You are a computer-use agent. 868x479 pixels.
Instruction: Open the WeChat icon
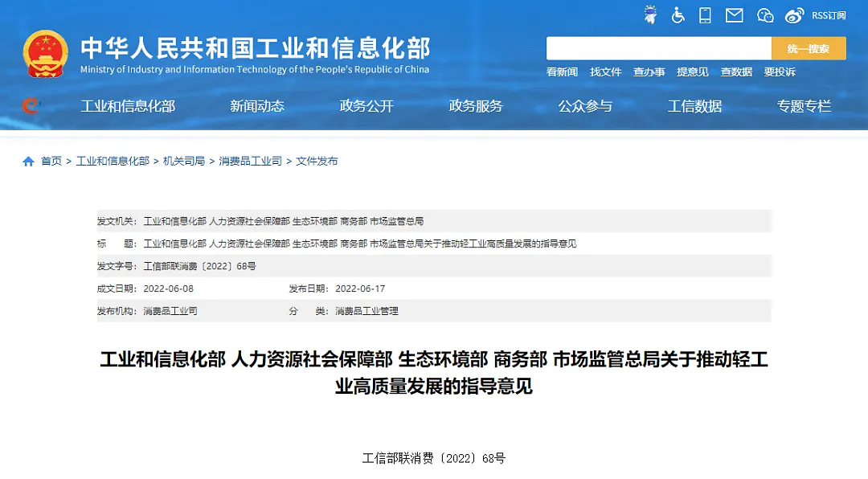tap(765, 15)
